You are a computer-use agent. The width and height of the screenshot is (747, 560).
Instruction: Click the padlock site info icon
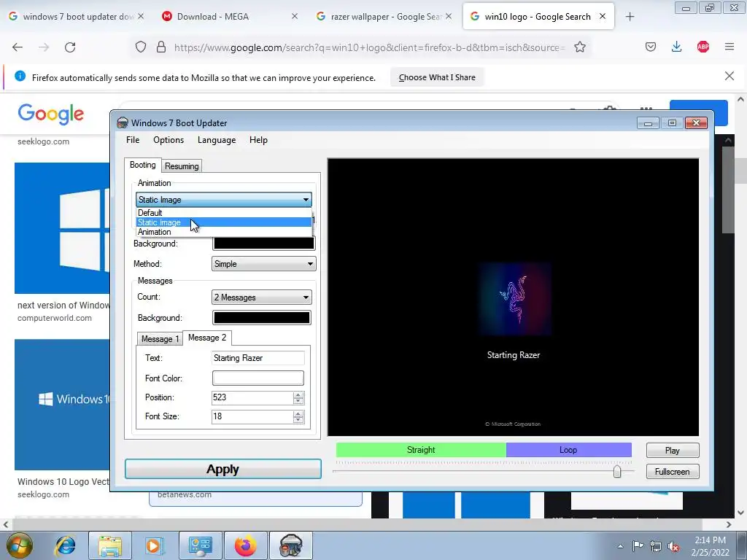pyautogui.click(x=161, y=47)
